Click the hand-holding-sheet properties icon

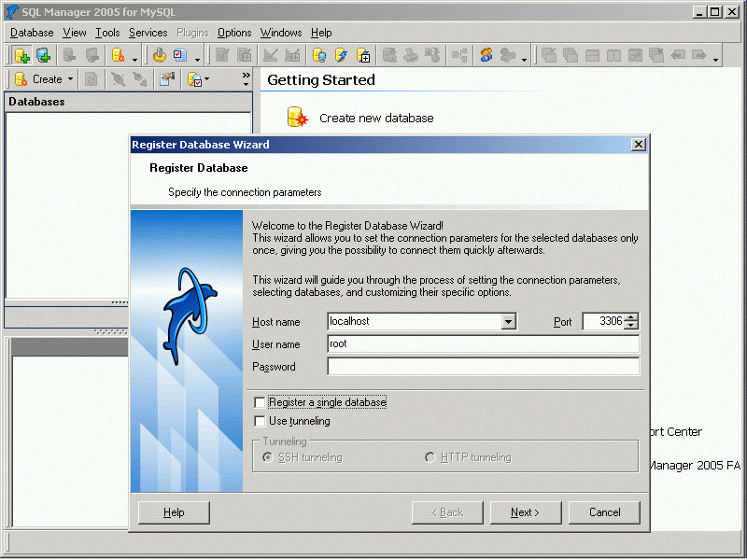[x=167, y=79]
